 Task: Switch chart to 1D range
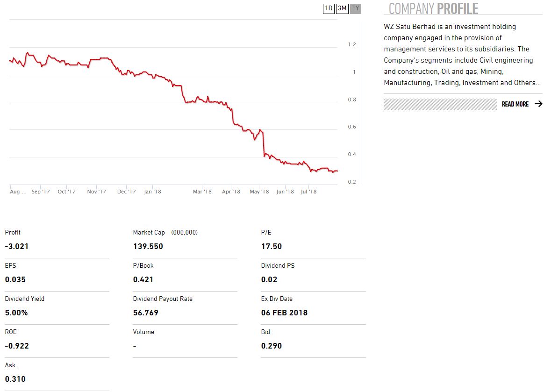click(x=329, y=8)
